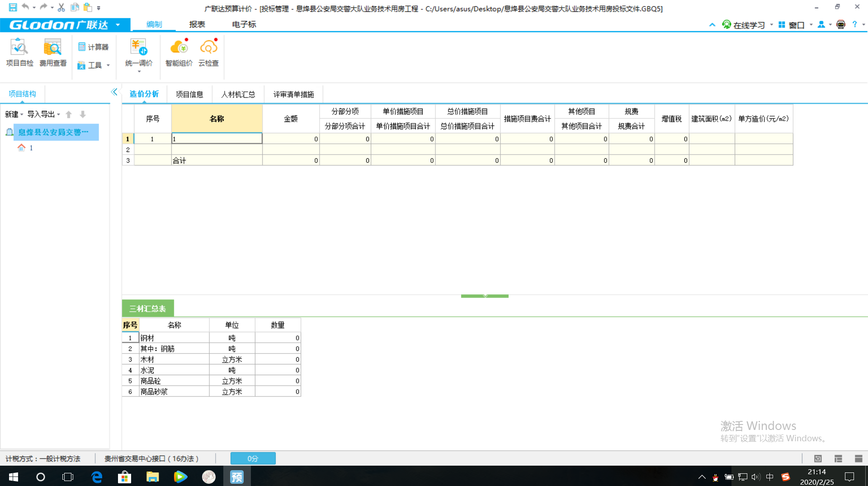Viewport: 868px width, 486px height.
Task: Open the Windows Start menu
Action: point(13,477)
